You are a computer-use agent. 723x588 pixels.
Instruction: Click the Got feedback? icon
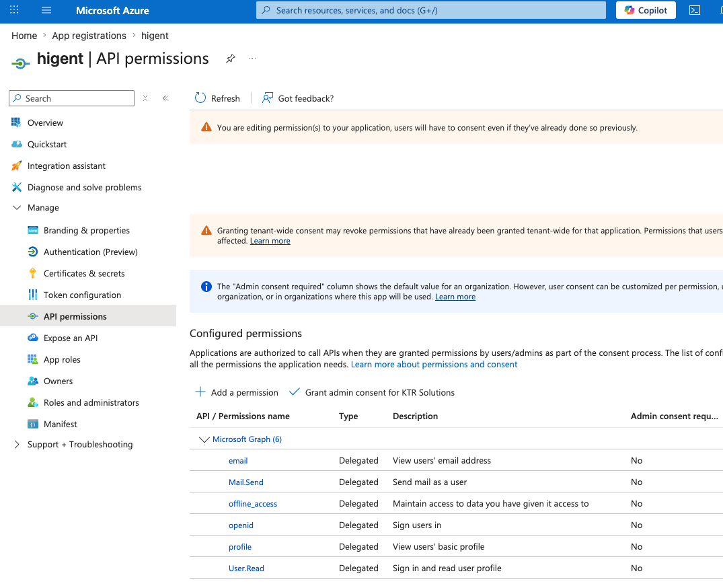[x=268, y=98]
